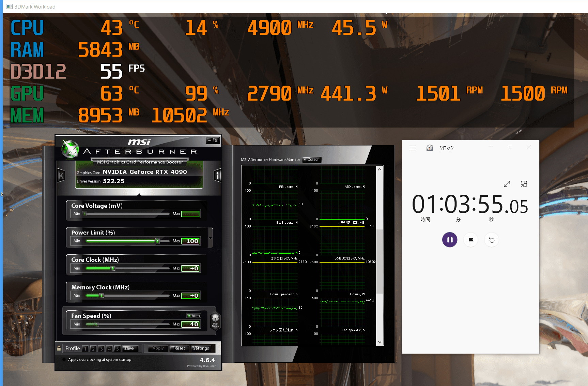
Task: Minimize the MSI Afterburner window
Action: click(210, 140)
